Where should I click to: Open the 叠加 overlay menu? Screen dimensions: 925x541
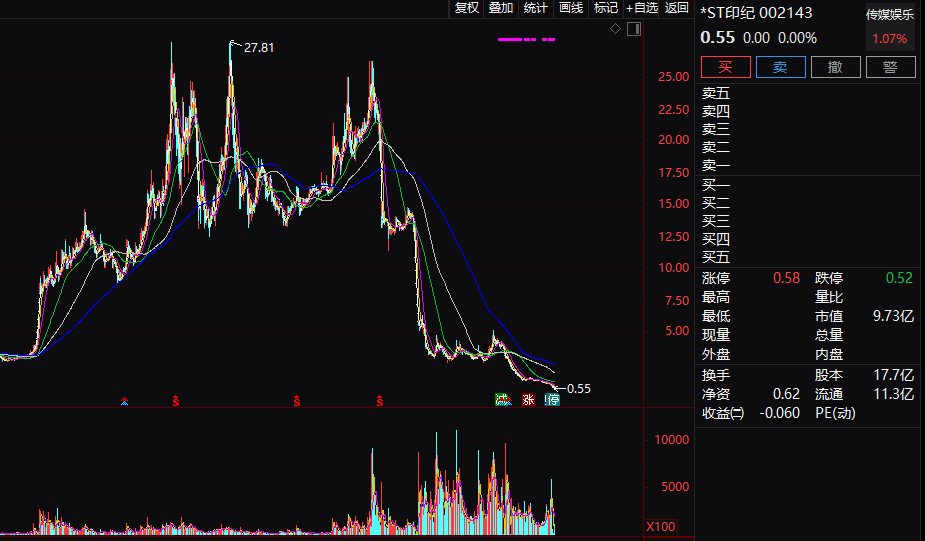point(501,8)
